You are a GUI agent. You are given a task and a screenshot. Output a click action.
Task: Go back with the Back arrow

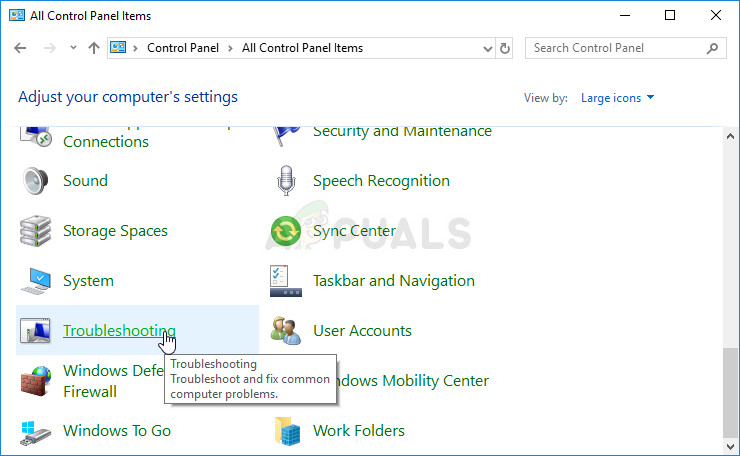coord(20,48)
